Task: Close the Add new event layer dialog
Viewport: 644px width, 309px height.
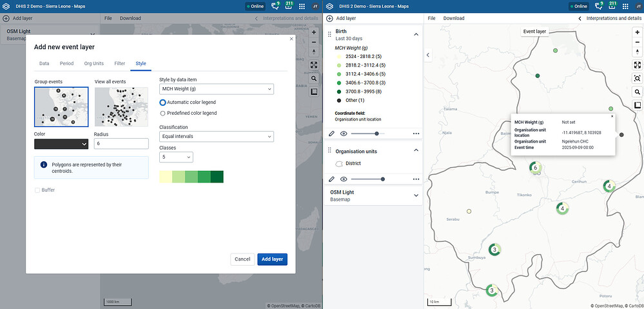Action: (x=291, y=39)
